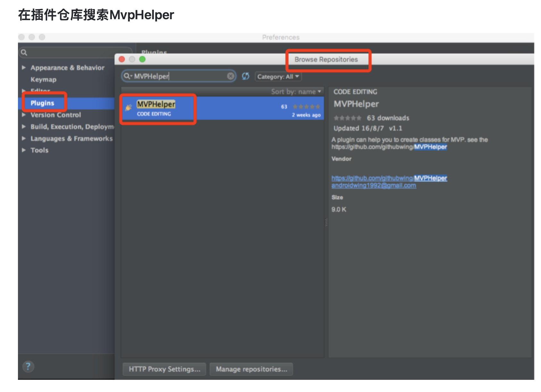
Task: Open the help question mark icon
Action: click(x=28, y=366)
